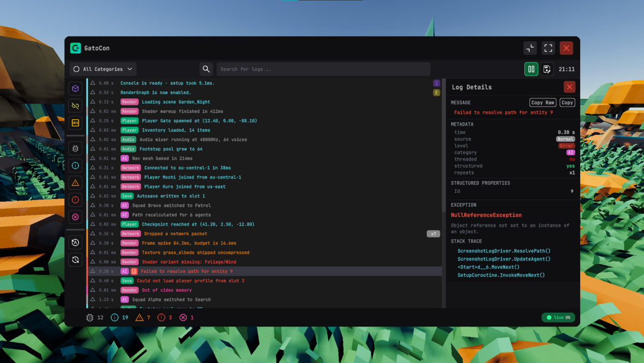Select 'Dropped a network packet' log
This screenshot has width=644, height=363.
[x=266, y=234]
